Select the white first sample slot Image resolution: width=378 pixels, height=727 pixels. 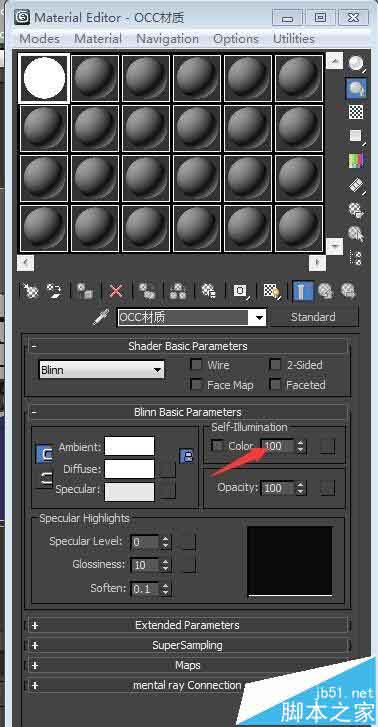click(44, 77)
